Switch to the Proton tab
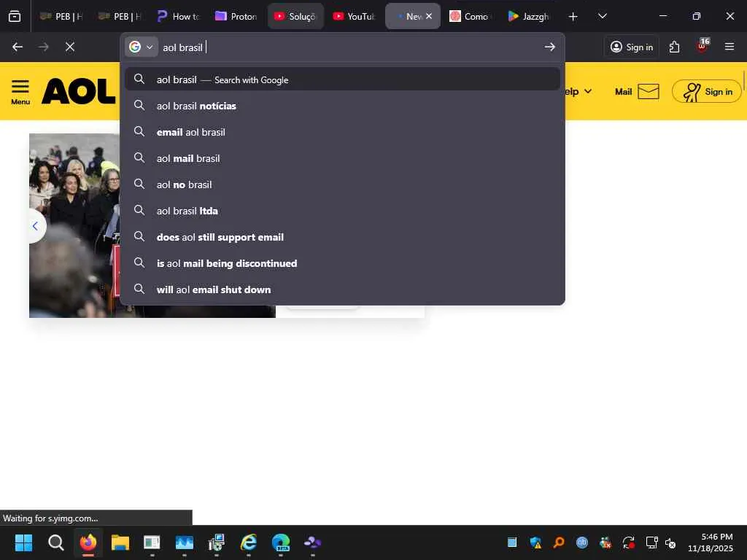Viewport: 747px width, 560px height. (237, 16)
